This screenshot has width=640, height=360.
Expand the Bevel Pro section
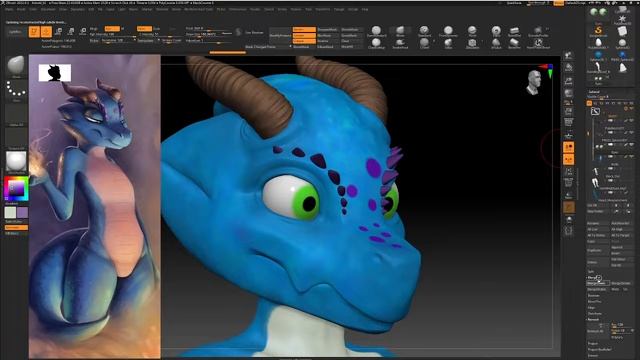click(594, 302)
